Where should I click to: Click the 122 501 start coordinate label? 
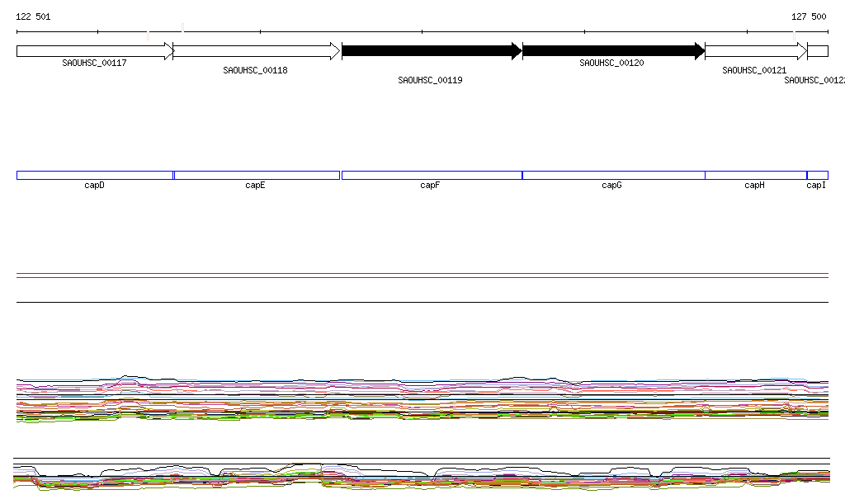click(33, 16)
